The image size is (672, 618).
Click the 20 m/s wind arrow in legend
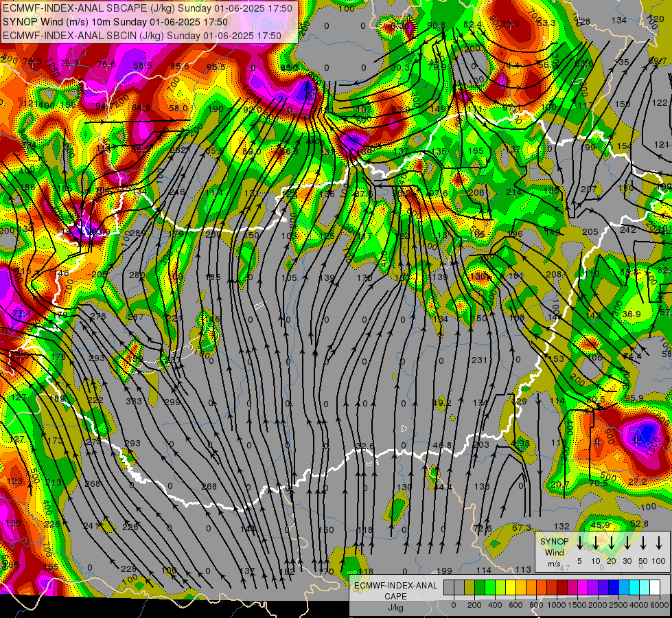click(x=612, y=542)
